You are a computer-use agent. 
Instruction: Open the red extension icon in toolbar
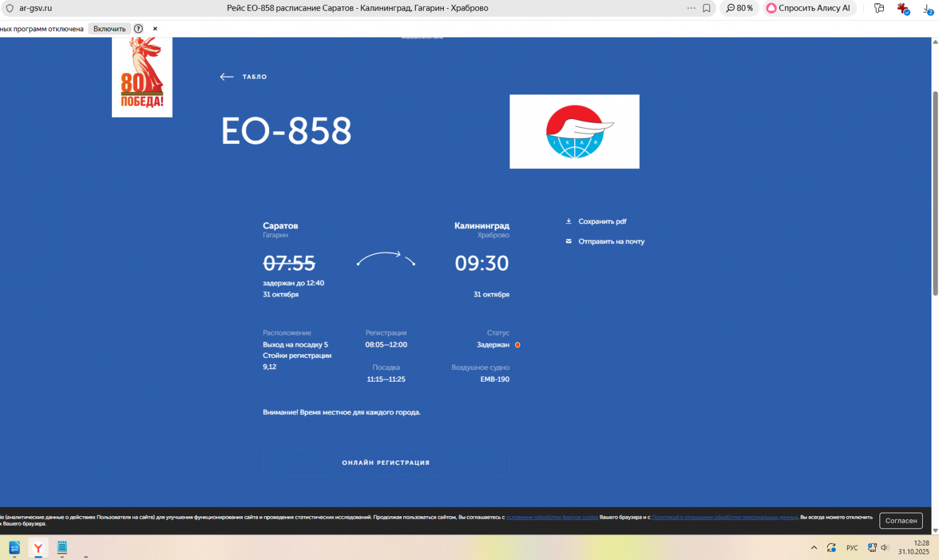902,8
